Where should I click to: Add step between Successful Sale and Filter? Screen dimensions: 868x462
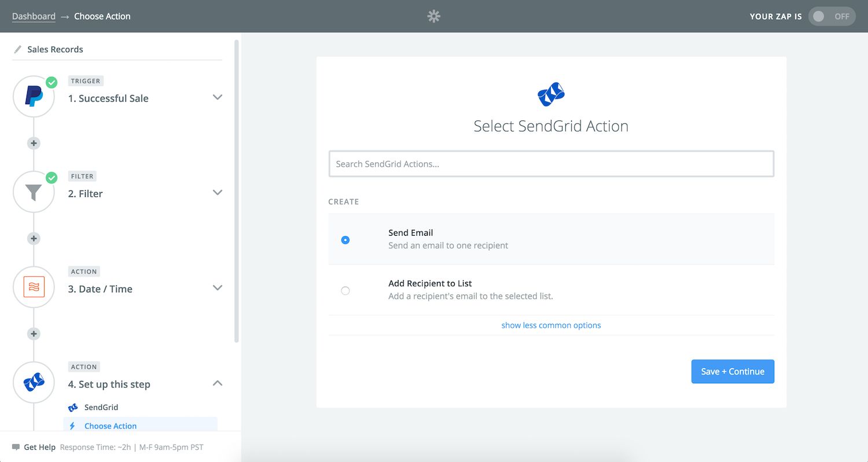[34, 143]
